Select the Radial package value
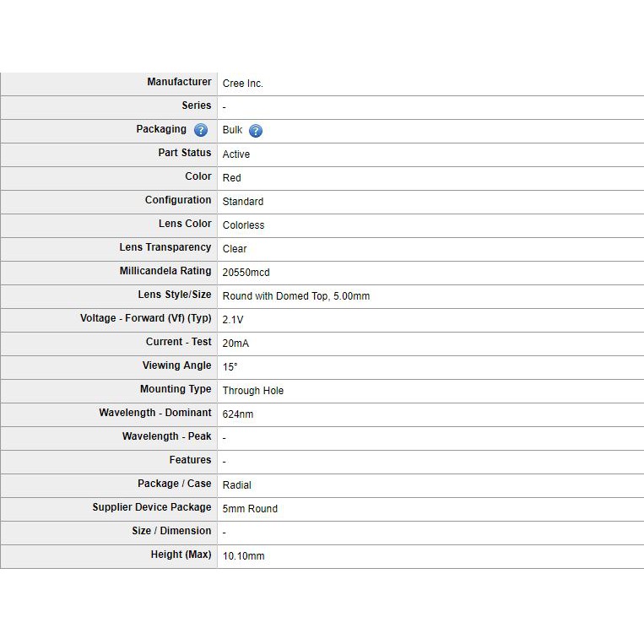Screen dimensions: 644x644 [237, 485]
